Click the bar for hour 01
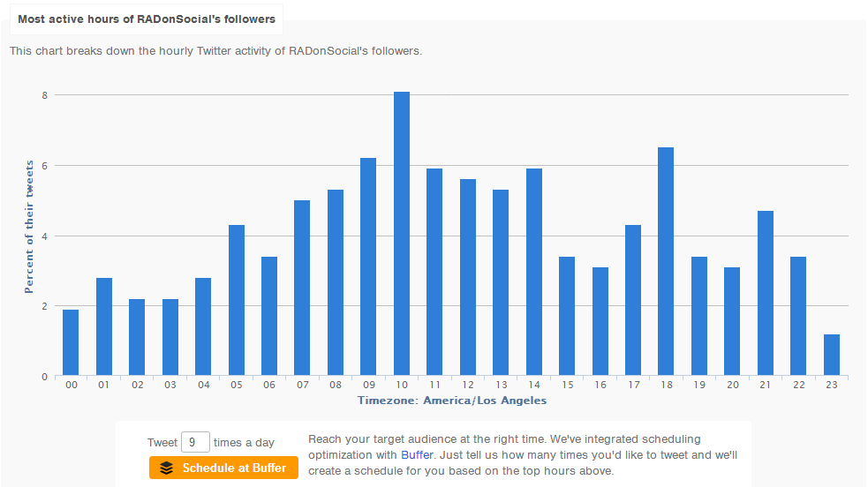The image size is (868, 487). coord(104,327)
